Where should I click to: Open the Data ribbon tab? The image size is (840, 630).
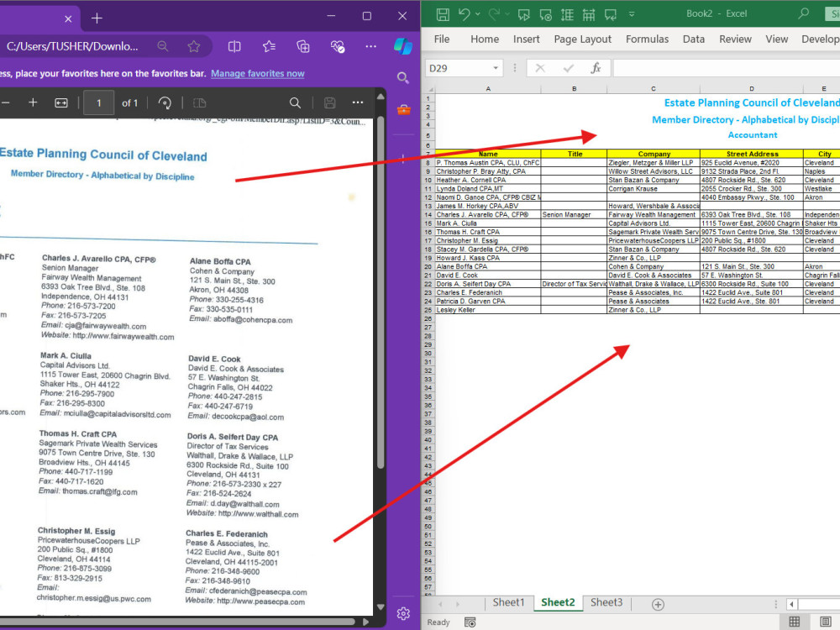(x=694, y=39)
